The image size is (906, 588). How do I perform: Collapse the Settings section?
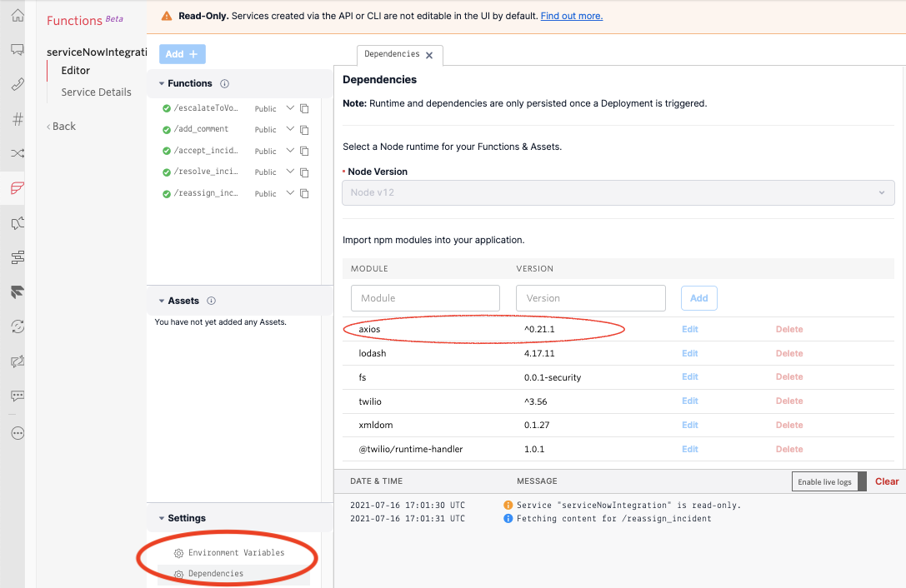tap(162, 518)
